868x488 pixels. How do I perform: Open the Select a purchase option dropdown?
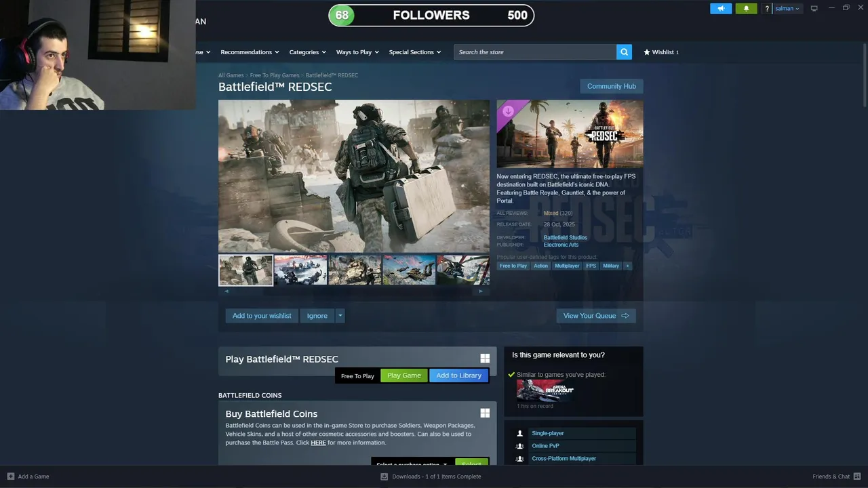coord(412,464)
